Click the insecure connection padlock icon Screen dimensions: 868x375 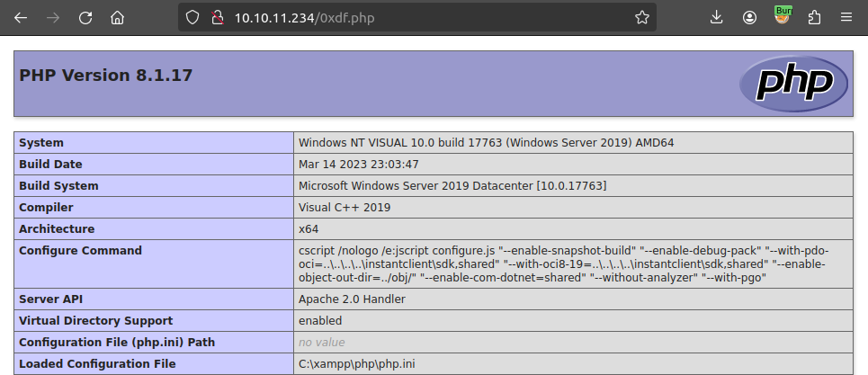[x=215, y=17]
